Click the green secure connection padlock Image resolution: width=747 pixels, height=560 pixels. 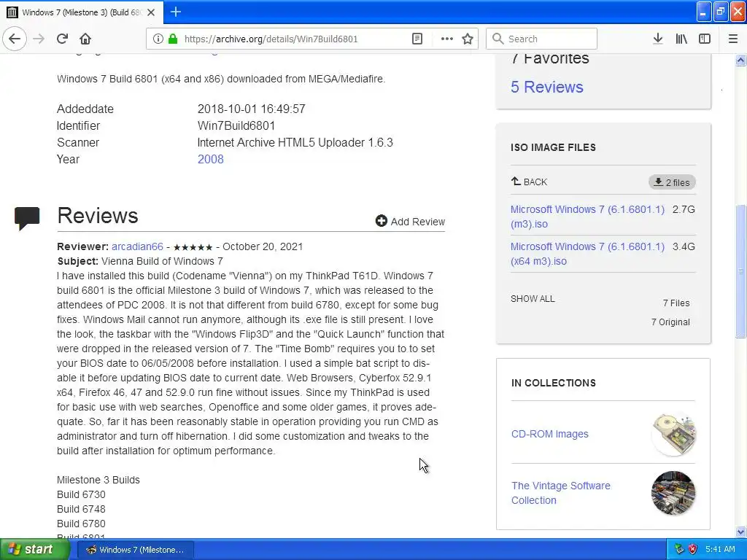(x=173, y=39)
